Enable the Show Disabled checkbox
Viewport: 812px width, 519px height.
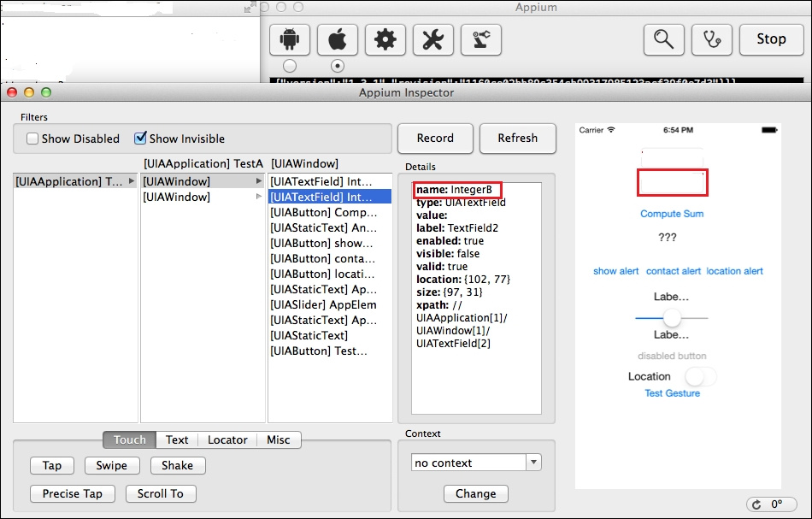(32, 139)
